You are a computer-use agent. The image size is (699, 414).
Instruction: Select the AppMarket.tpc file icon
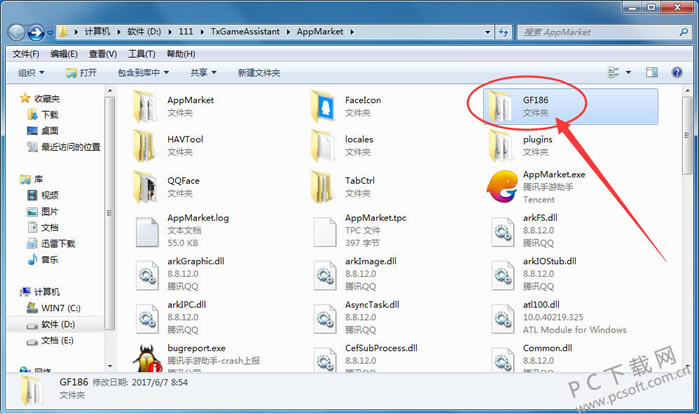click(325, 231)
